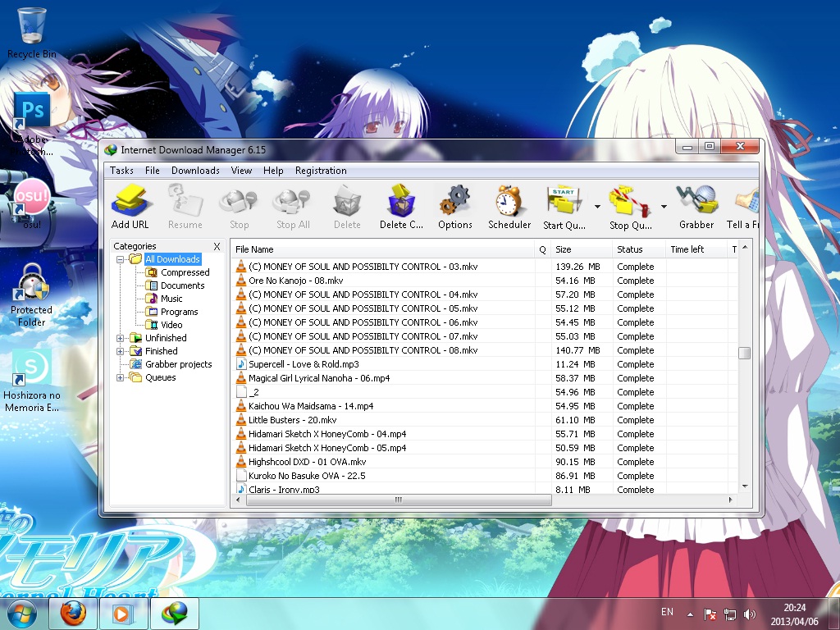Click the vertical scrollbar thumb in list
840x630 pixels.
click(x=744, y=353)
